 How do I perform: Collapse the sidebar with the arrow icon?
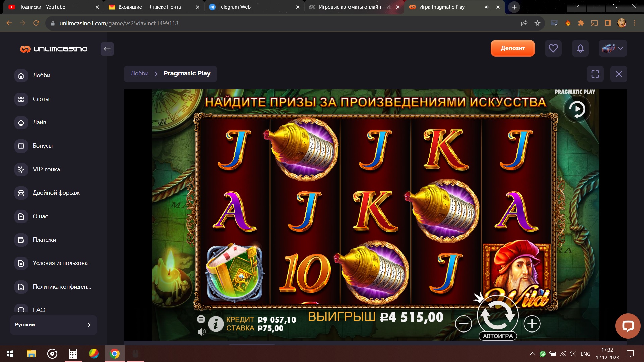(107, 49)
